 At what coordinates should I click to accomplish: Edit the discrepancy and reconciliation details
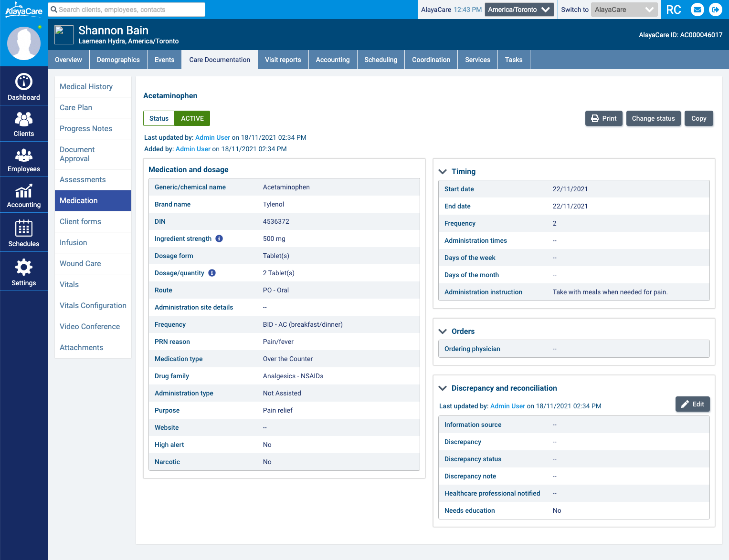(692, 404)
